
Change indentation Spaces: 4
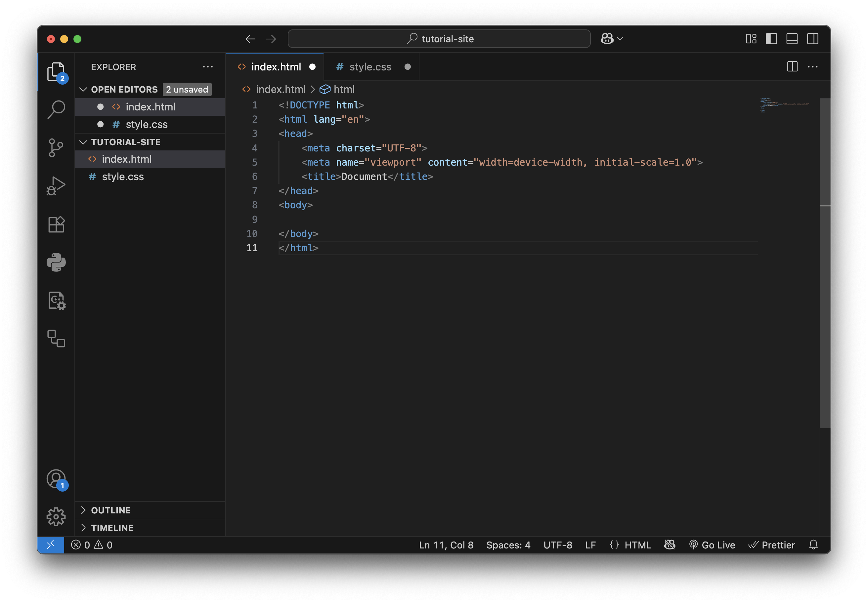click(508, 545)
